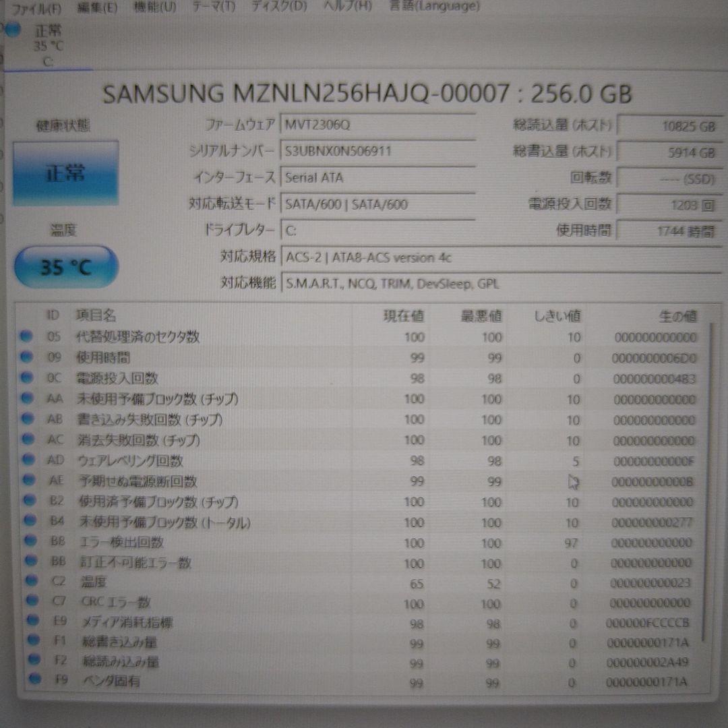Select the C: drive tab showing 35 °C
Viewport: 728px width, 728px height.
[48, 46]
